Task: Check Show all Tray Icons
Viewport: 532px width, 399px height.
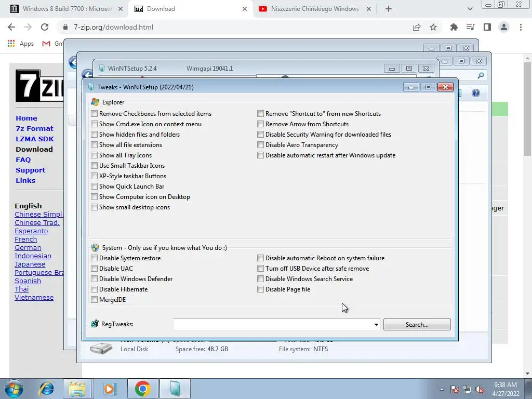Action: tap(95, 155)
